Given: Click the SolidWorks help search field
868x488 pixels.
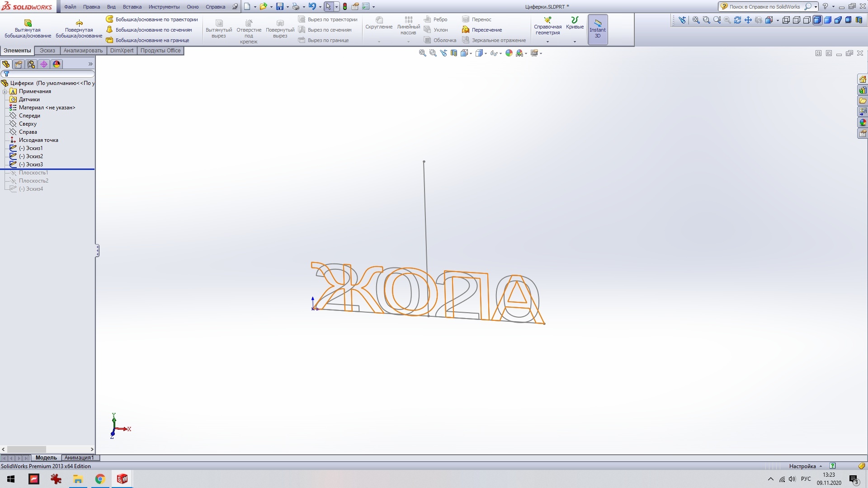Looking at the screenshot, I should coord(764,7).
